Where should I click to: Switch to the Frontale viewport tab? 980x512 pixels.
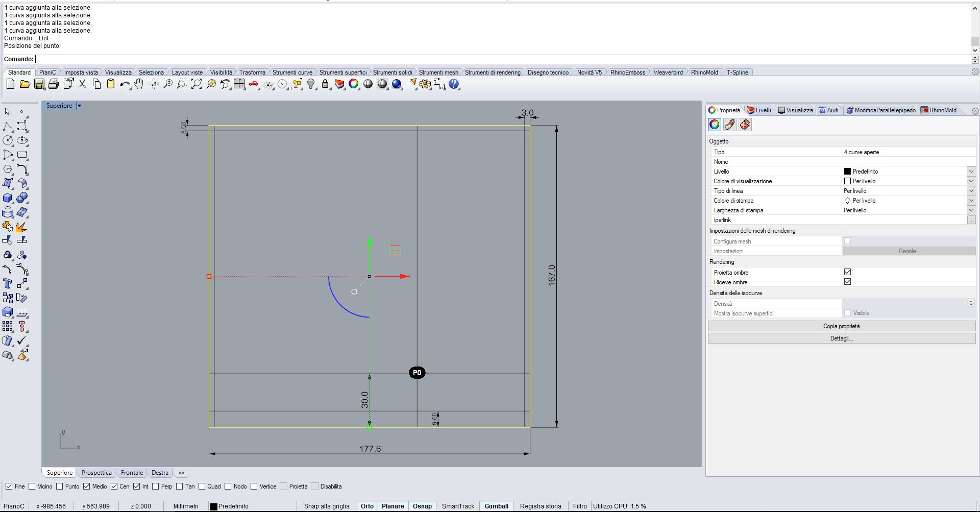132,473
